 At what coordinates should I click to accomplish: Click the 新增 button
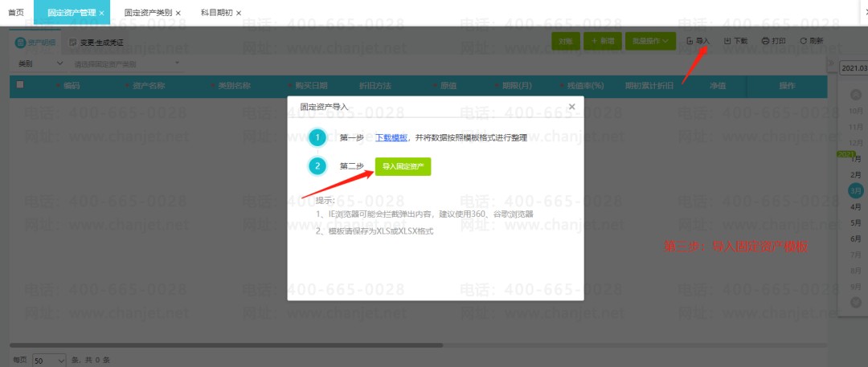point(603,41)
